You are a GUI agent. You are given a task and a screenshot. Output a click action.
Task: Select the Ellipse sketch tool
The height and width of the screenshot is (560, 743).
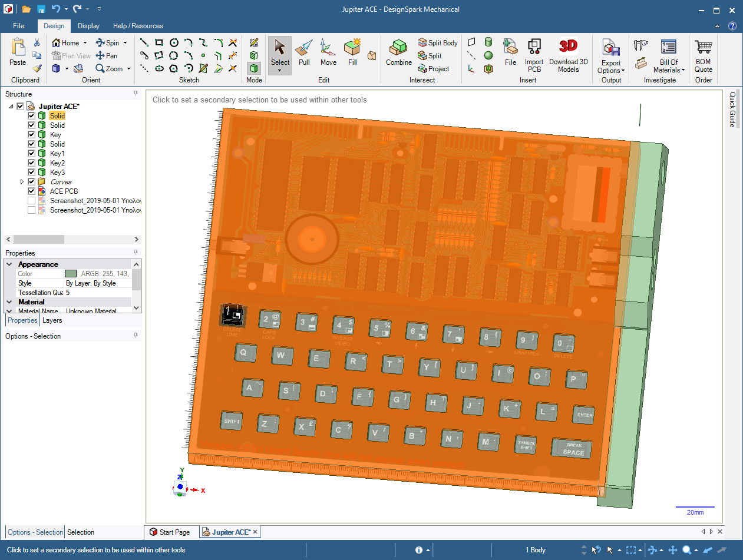click(159, 68)
